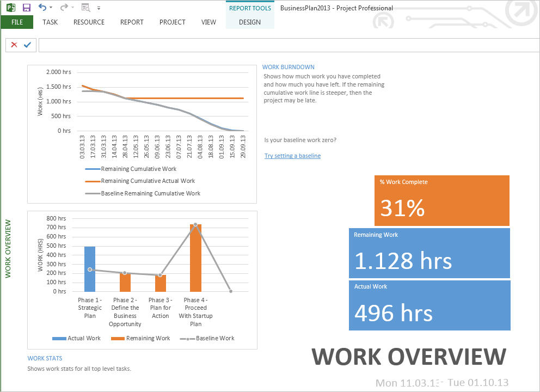Screen dimensions: 540x392
Task: Select the blue Remaining Work 1.128 hrs tile
Action: click(429, 253)
